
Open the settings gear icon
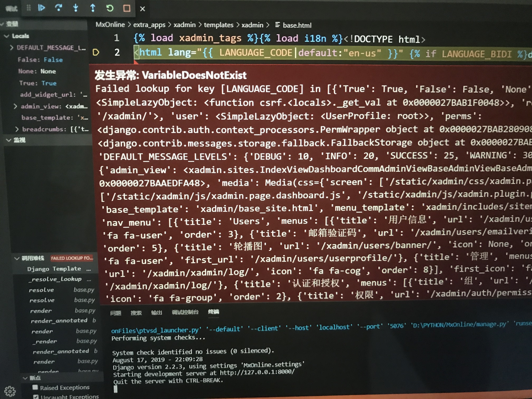10,391
